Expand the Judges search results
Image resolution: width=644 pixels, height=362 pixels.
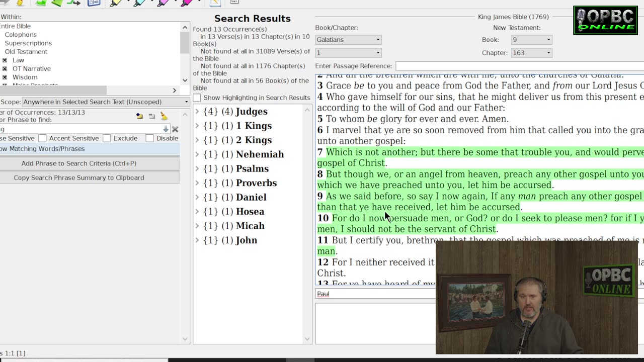point(197,112)
